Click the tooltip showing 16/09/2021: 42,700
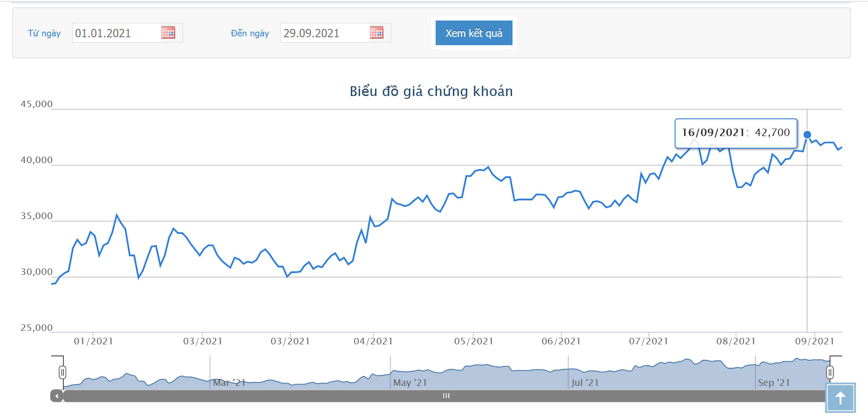This screenshot has width=868, height=418. 736,133
